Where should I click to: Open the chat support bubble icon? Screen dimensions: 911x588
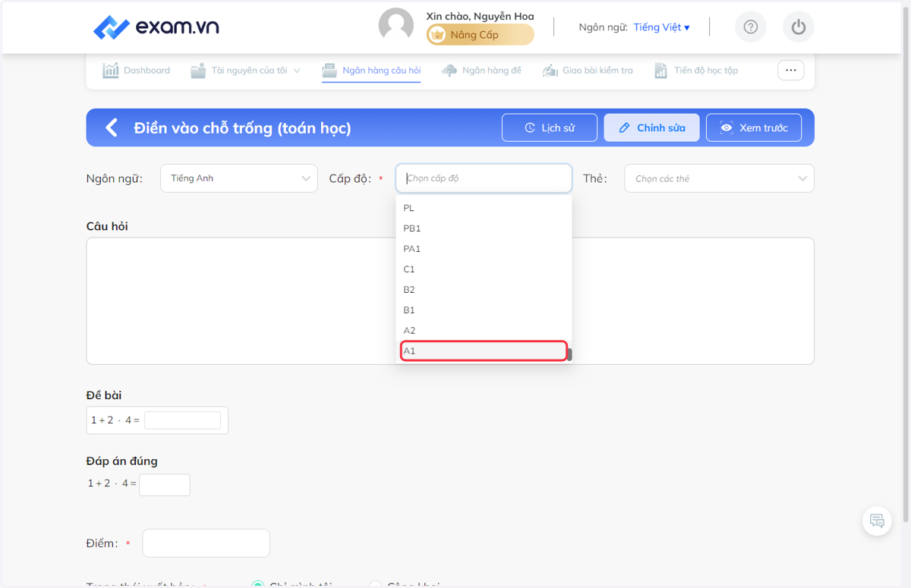[877, 520]
